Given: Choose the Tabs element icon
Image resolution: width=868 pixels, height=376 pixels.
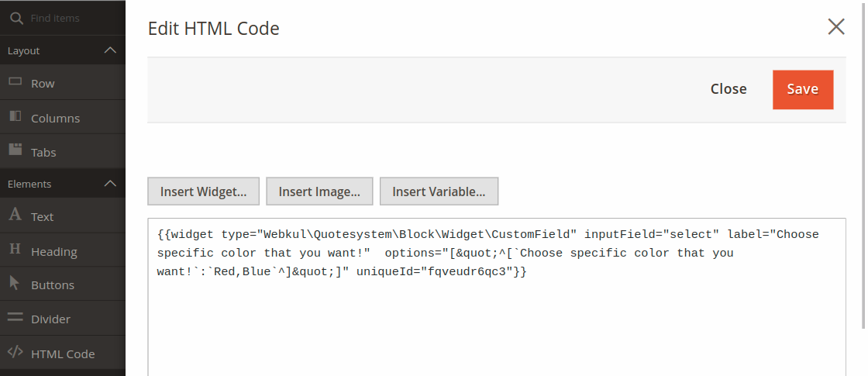Looking at the screenshot, I should point(15,151).
